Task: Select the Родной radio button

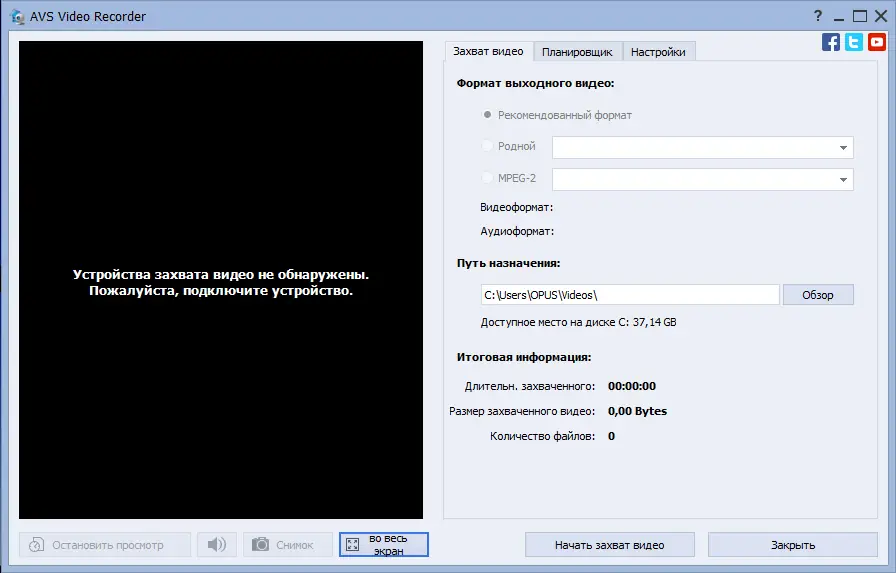Action: click(487, 146)
